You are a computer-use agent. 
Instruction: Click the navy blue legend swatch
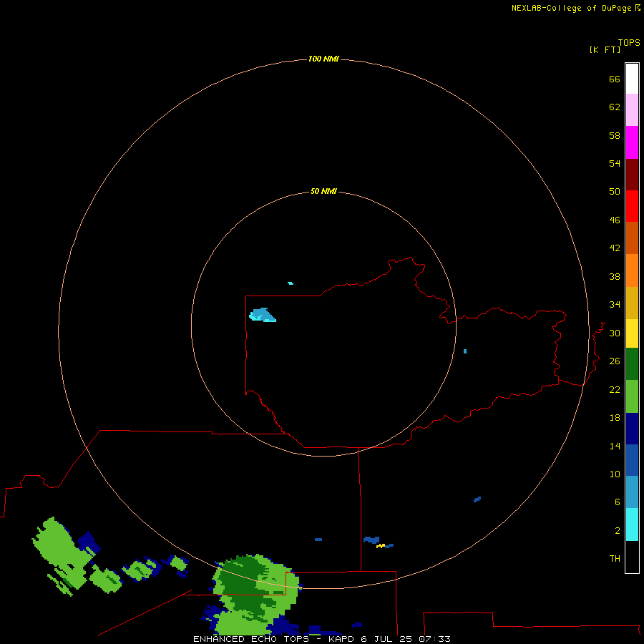(632, 429)
